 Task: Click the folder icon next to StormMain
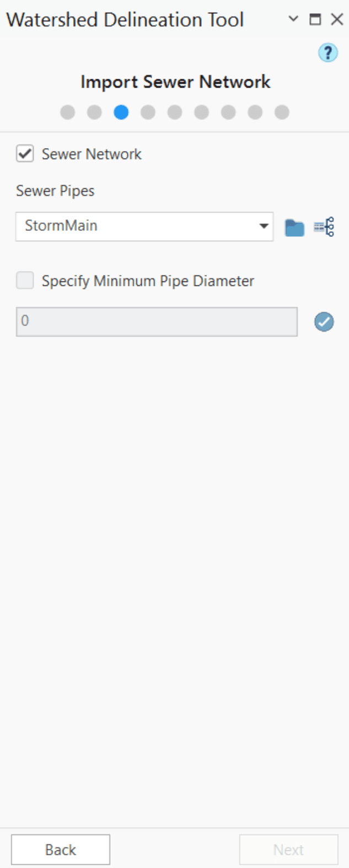click(x=293, y=226)
